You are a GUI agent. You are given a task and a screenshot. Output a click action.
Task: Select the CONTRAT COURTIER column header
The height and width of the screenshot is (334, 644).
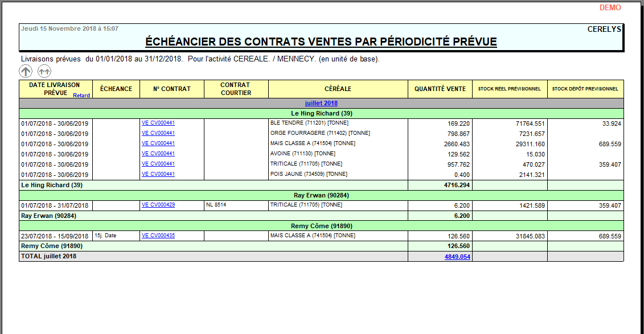(x=236, y=89)
